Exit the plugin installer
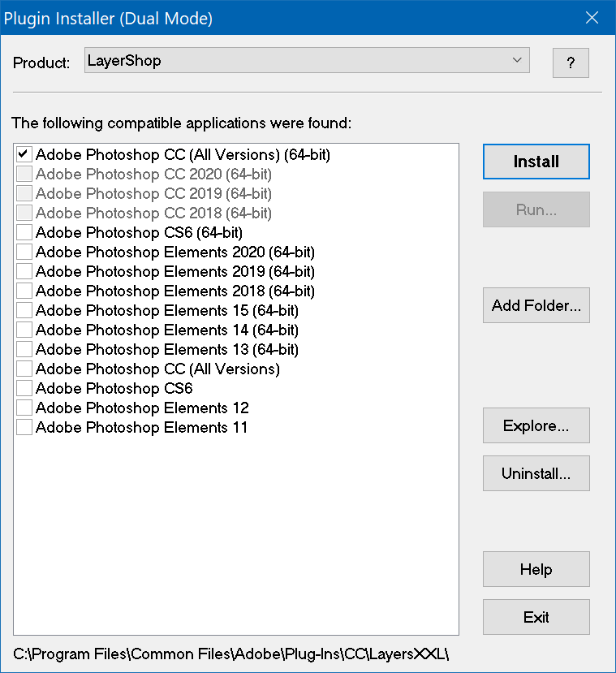Viewport: 616px width, 673px height. tap(536, 617)
